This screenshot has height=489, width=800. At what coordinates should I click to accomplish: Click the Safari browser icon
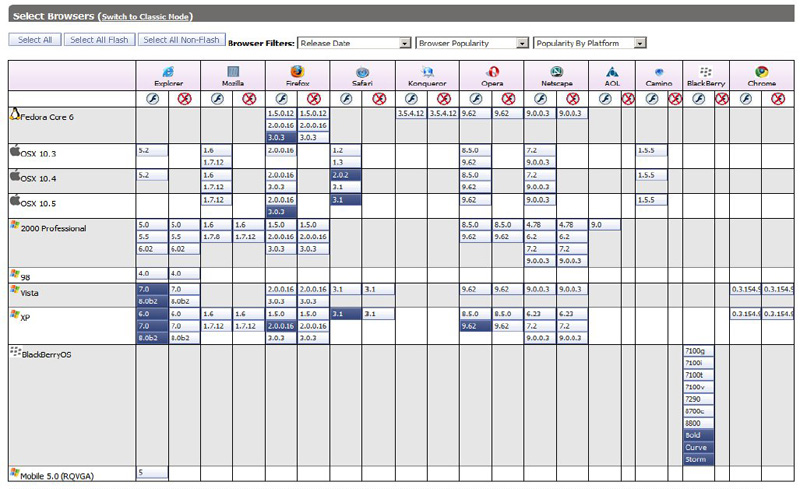tap(362, 72)
